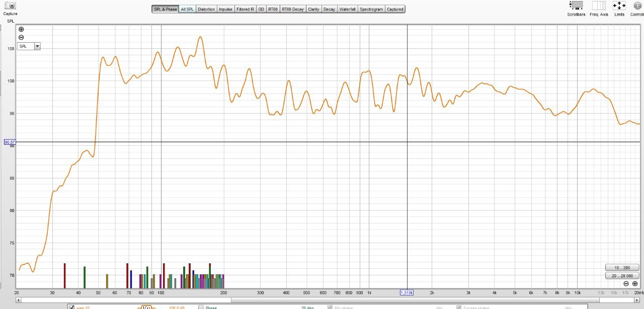This screenshot has height=309, width=644.
Task: Open the Controls gear icon
Action: click(x=637, y=6)
